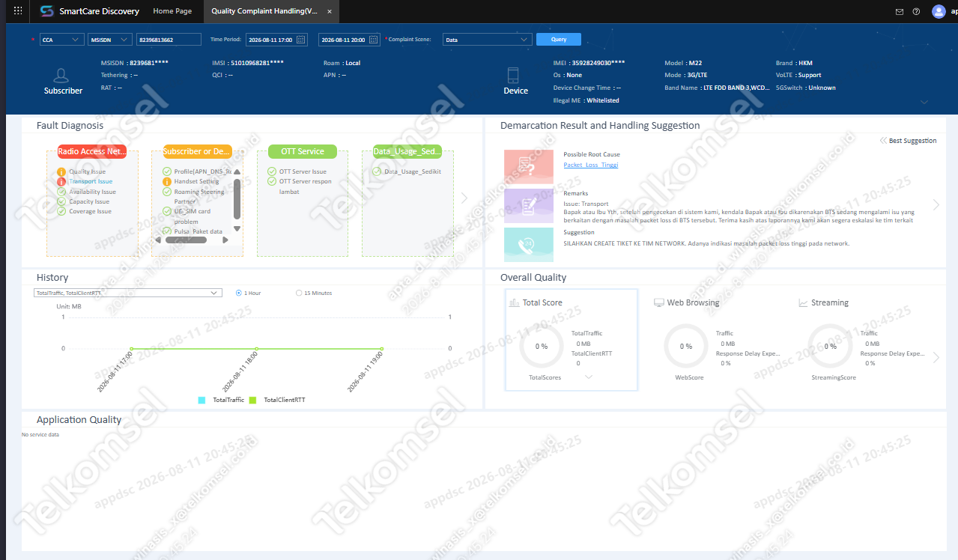Click the StreamingScore 0 % gauge
Image resolution: width=958 pixels, height=560 pixels.
click(x=830, y=347)
